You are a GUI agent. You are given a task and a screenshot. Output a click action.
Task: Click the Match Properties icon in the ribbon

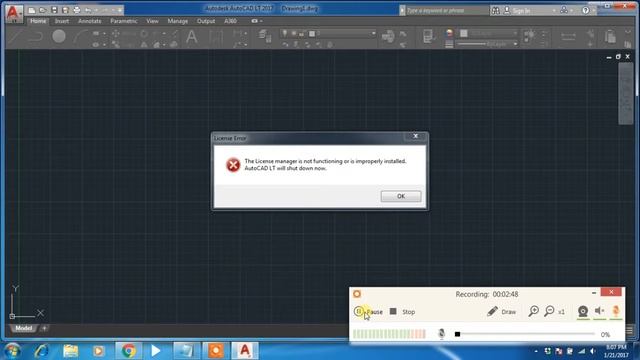click(428, 36)
